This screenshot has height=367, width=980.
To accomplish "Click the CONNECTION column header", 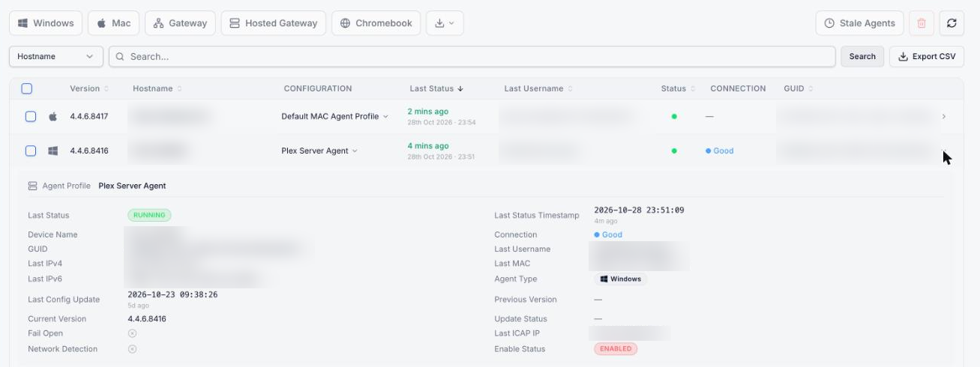I will coord(738,88).
